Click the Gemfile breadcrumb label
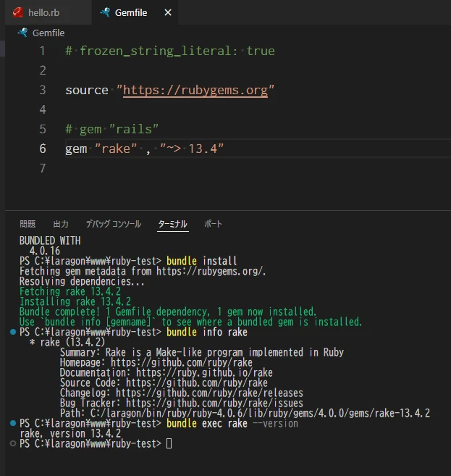This screenshot has height=476, width=451. pos(49,33)
